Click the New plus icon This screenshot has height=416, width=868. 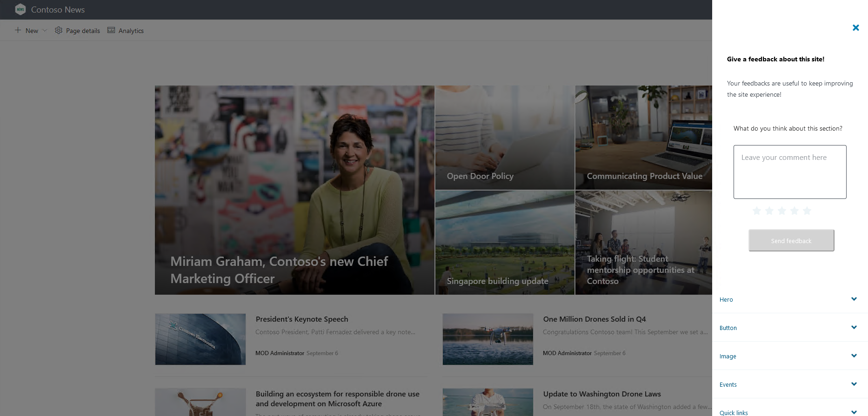18,30
